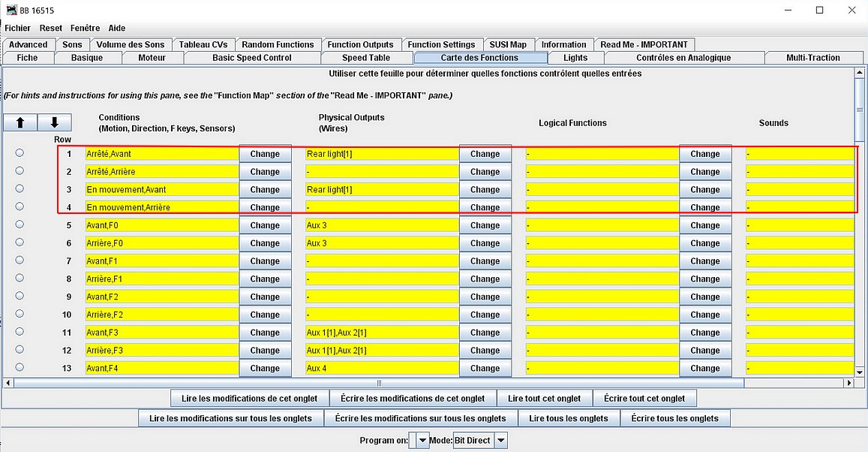Switch to the Sons tab

pos(72,45)
